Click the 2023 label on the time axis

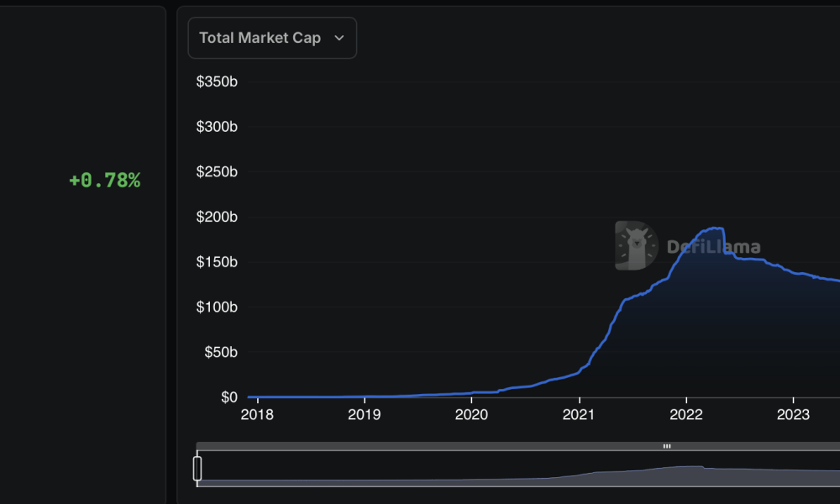click(793, 414)
